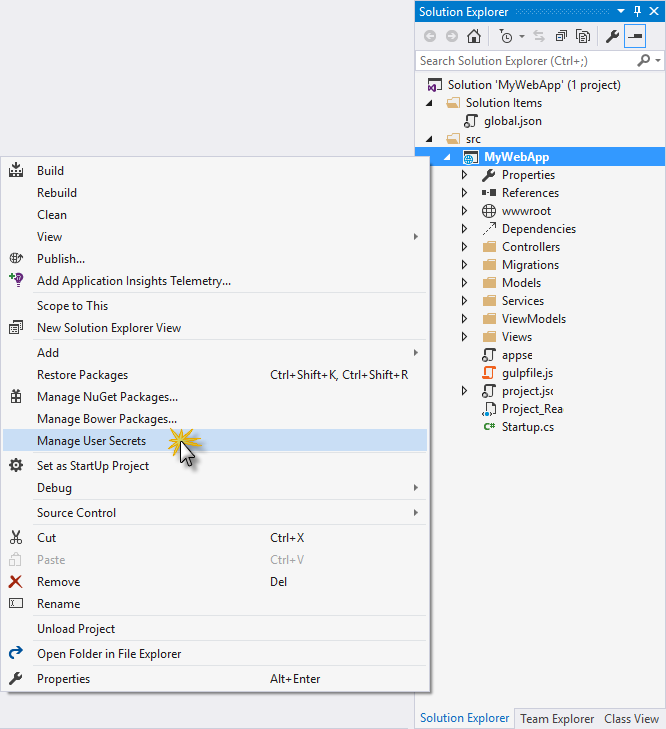Click the Services folder icon

pyautogui.click(x=489, y=301)
